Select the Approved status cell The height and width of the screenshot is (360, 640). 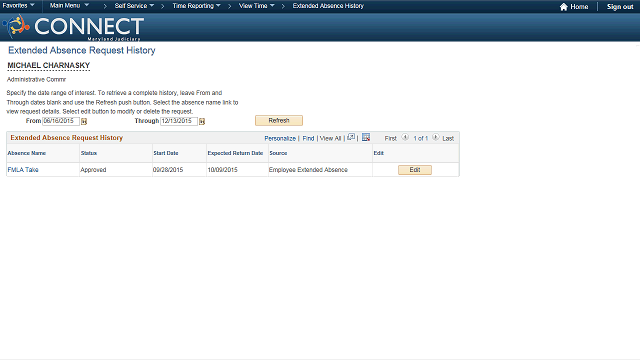(x=93, y=170)
